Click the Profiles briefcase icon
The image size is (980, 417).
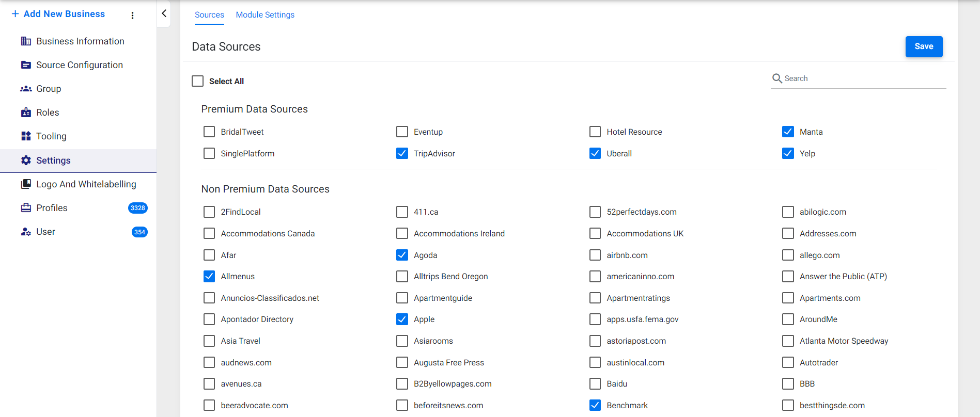pyautogui.click(x=26, y=208)
